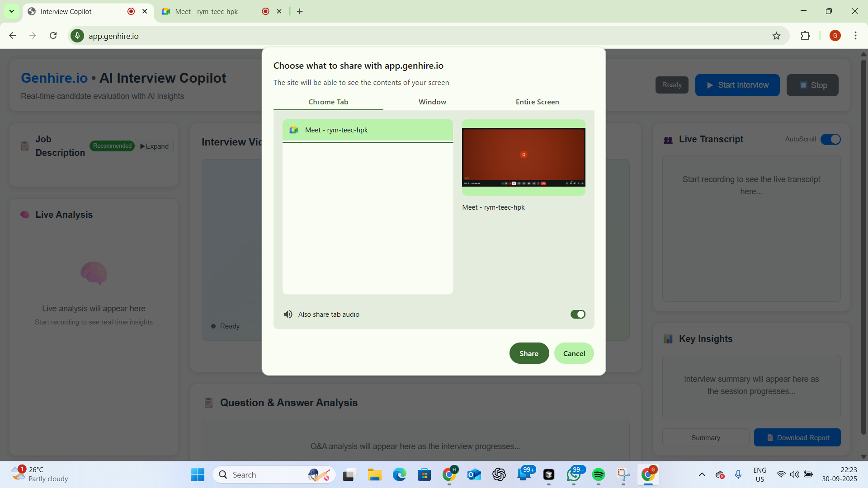Open Chrome's three-dot menu
The height and width of the screenshot is (488, 868).
click(x=856, y=36)
